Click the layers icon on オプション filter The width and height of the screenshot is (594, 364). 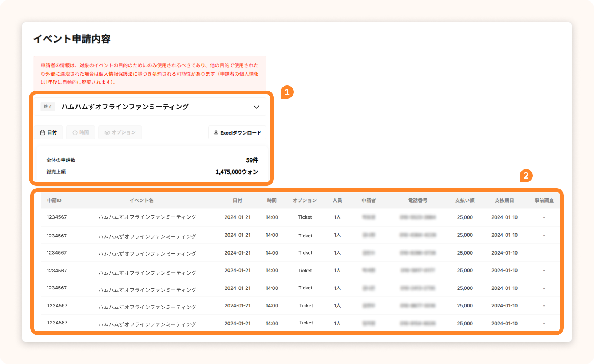pos(107,133)
